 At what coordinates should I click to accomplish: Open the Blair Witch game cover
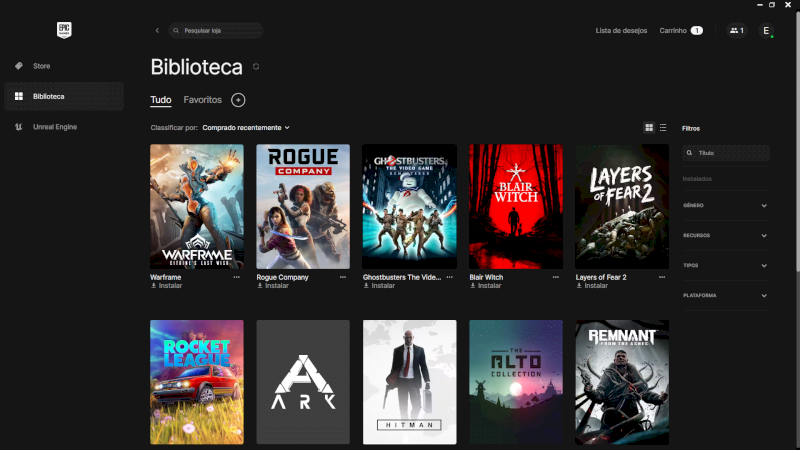pyautogui.click(x=516, y=207)
